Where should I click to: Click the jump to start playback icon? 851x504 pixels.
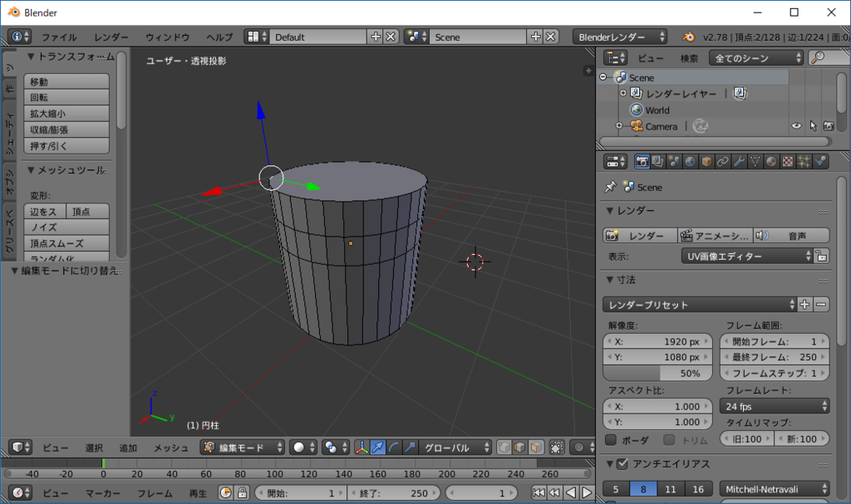(539, 493)
